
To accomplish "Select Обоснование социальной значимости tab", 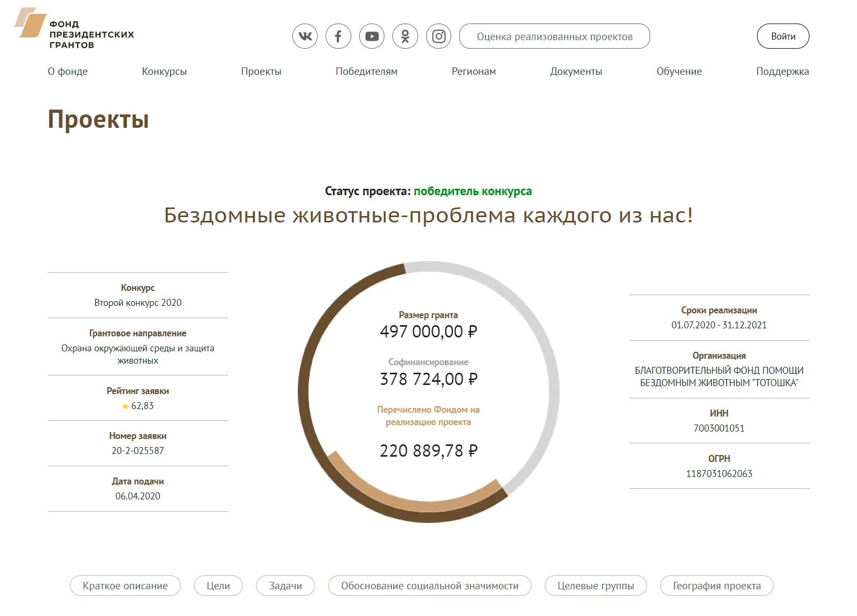I will pos(430,586).
